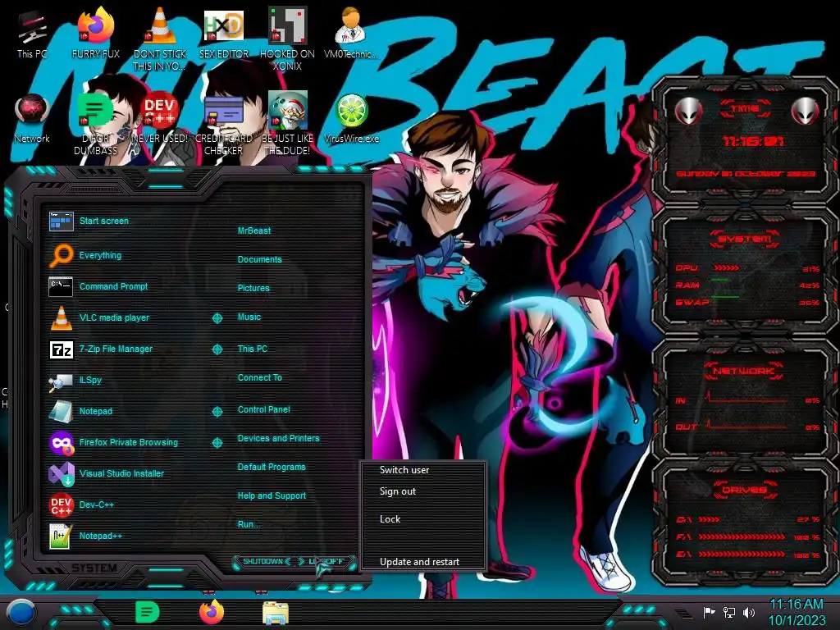Viewport: 840px width, 630px height.
Task: Click the LOGOFF button
Action: (326, 561)
